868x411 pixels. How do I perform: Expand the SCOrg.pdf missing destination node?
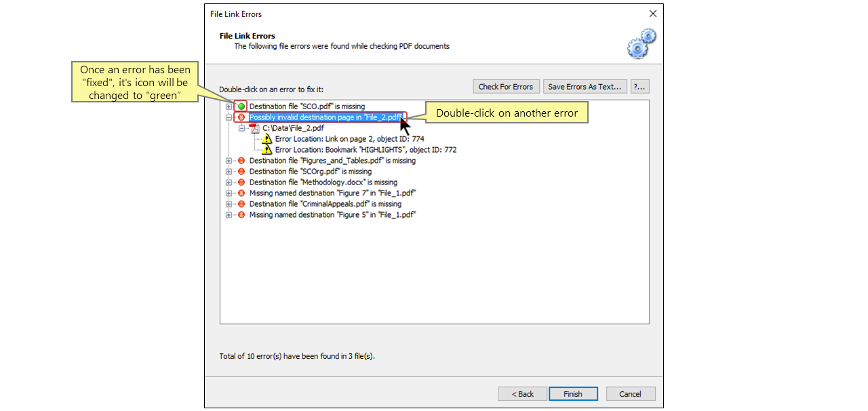point(228,171)
